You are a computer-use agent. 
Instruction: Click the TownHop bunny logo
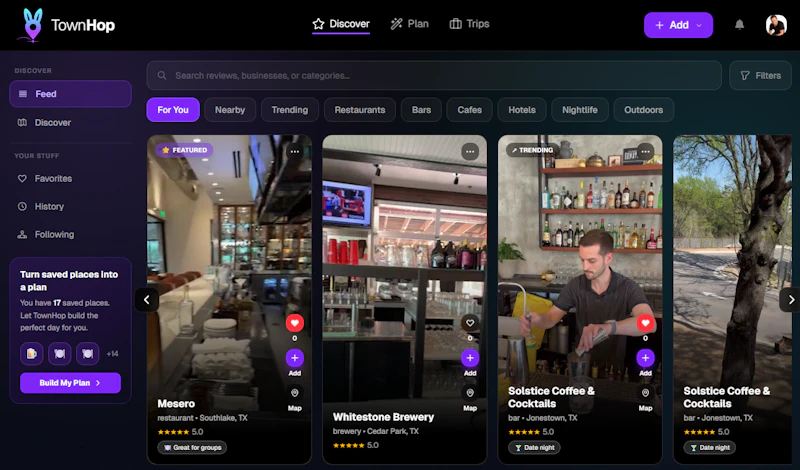[32, 24]
